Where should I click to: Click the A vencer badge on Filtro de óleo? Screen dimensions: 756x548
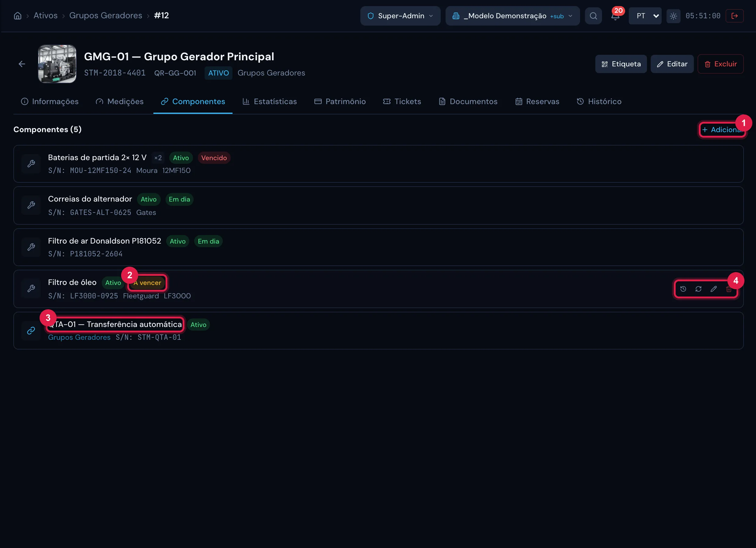pos(147,283)
